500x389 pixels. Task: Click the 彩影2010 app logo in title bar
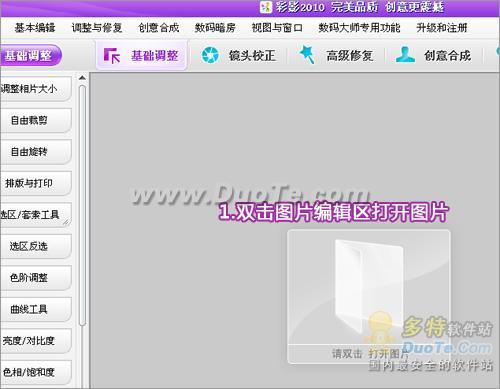point(266,7)
